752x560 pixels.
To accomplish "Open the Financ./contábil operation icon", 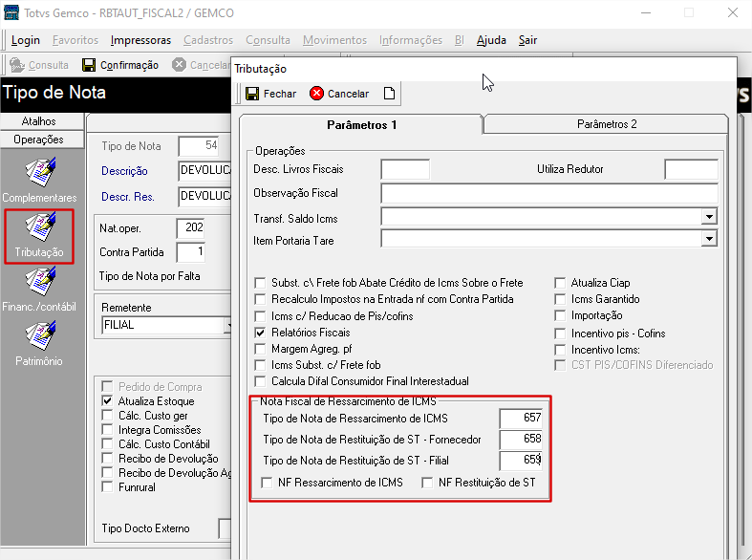I will click(x=40, y=282).
